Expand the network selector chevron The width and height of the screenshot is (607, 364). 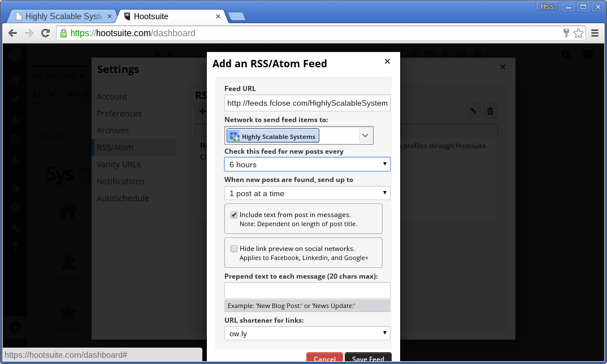(x=365, y=136)
